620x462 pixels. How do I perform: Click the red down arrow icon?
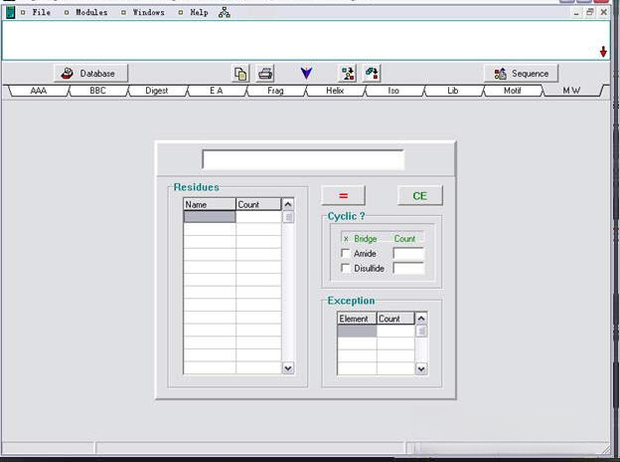pyautogui.click(x=603, y=51)
